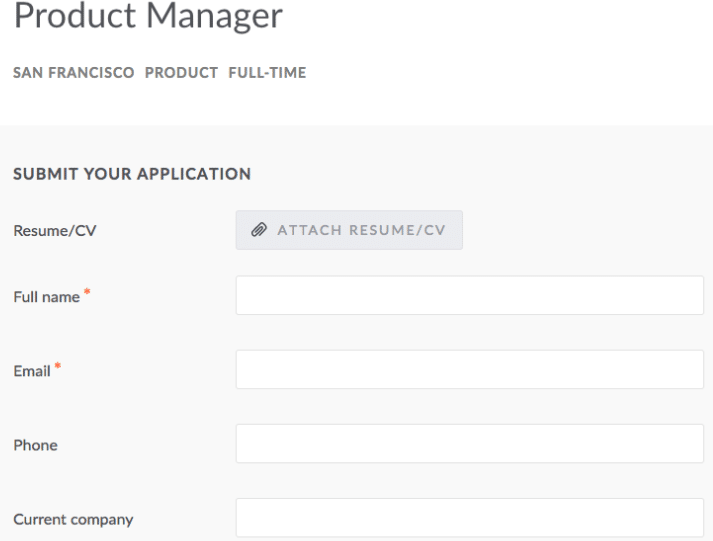Viewport: 713px width, 541px height.
Task: Click the Full name field label
Action: (46, 297)
